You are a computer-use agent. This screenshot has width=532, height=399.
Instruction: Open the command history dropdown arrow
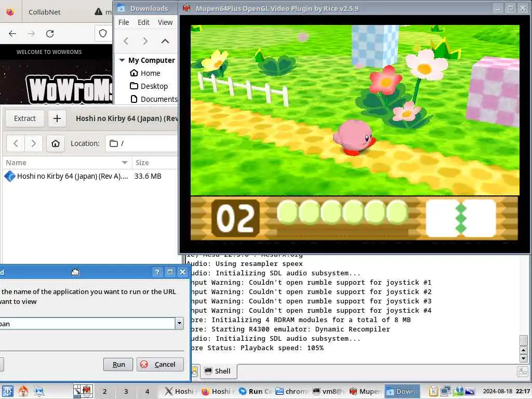(x=179, y=323)
